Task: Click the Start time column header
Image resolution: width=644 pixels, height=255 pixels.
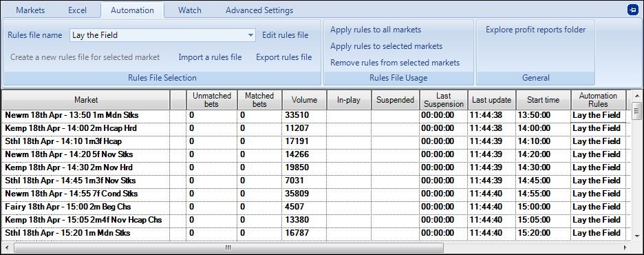Action: click(543, 100)
